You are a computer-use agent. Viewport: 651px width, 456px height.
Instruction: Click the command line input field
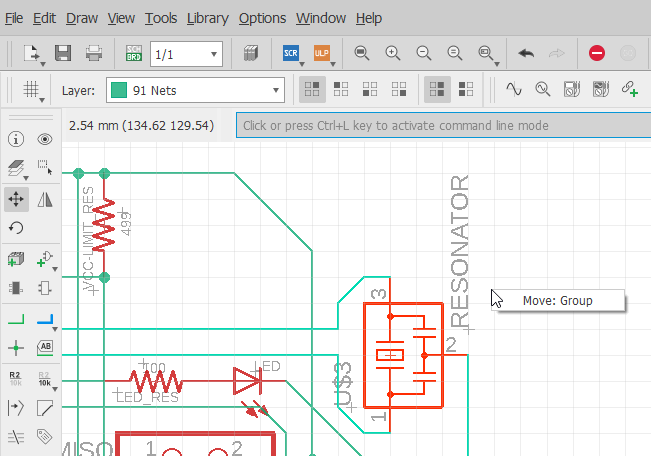[443, 125]
